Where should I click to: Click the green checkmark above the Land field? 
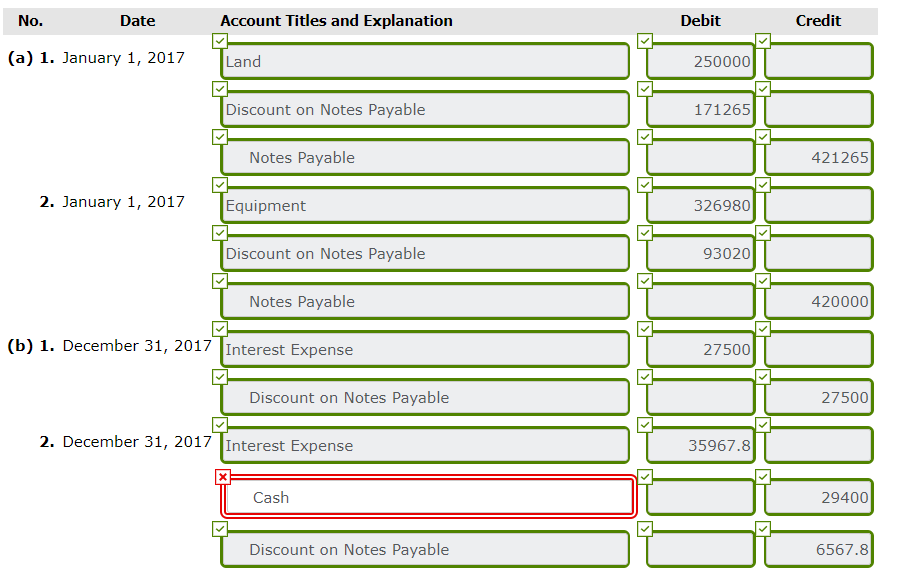coord(220,41)
